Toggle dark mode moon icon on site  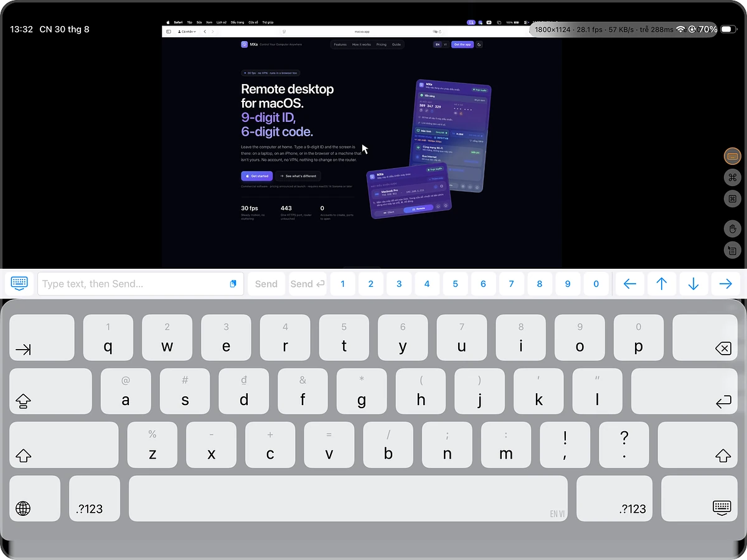point(479,45)
